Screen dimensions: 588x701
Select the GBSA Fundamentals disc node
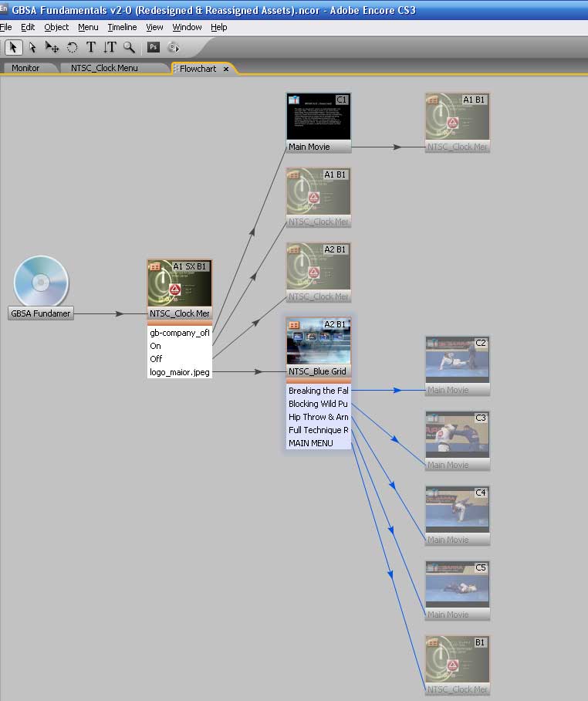41,287
